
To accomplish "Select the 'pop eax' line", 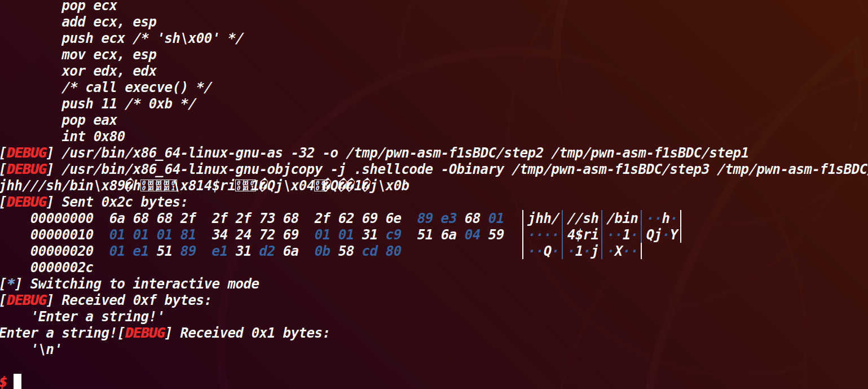I will point(89,120).
